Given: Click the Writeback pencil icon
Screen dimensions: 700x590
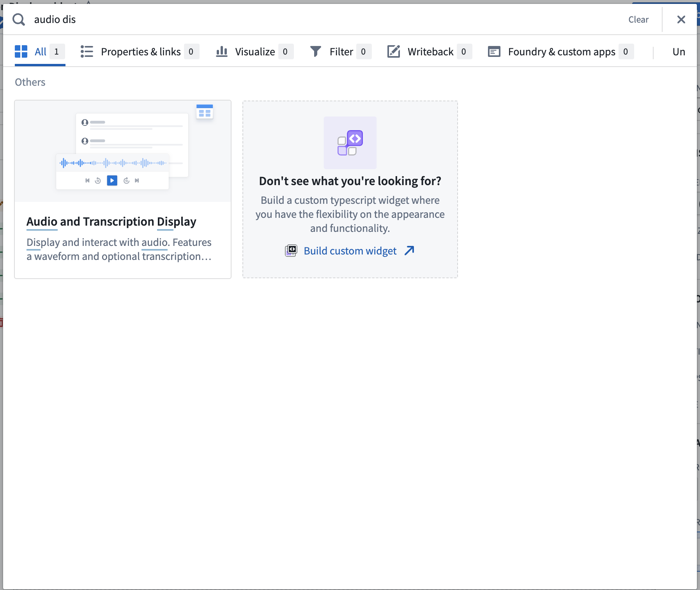Looking at the screenshot, I should (394, 51).
